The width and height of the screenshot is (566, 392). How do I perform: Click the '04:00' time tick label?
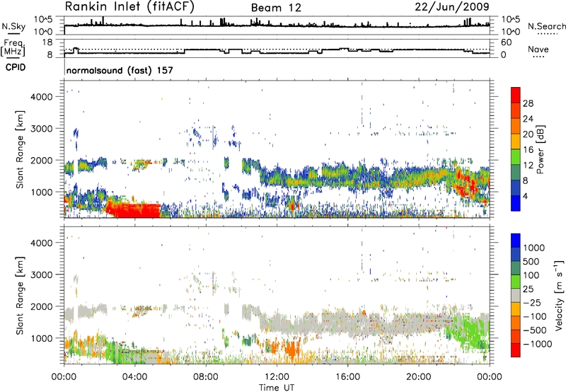click(x=134, y=377)
